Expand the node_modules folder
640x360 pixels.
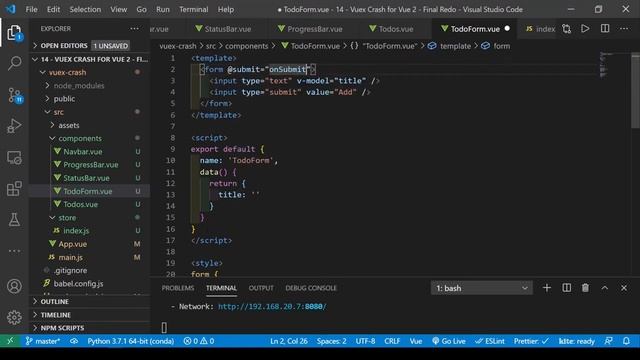coord(89,86)
